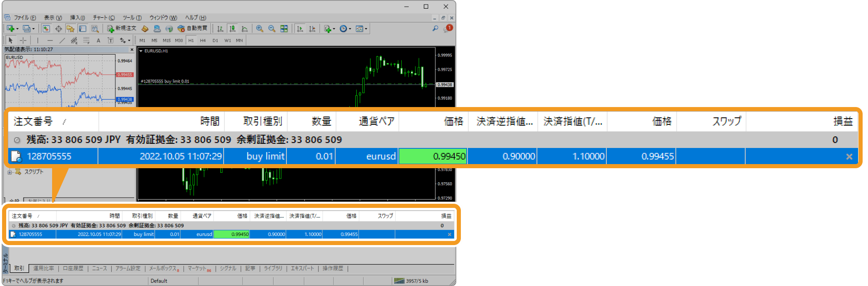868x286 pixels.
Task: Select the equidistant channel tool
Action: (74, 40)
